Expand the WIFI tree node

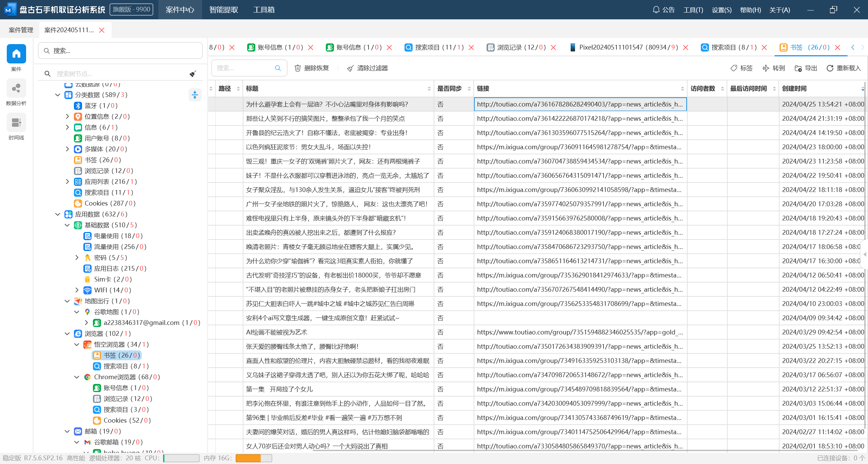tap(77, 290)
